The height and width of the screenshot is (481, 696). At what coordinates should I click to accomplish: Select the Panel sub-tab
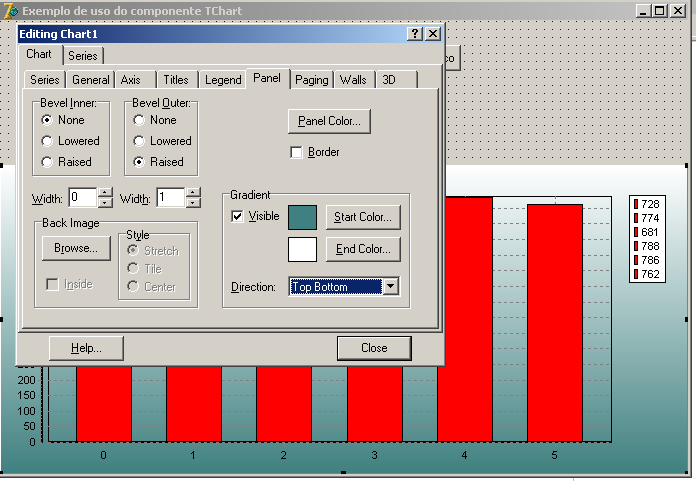point(267,78)
